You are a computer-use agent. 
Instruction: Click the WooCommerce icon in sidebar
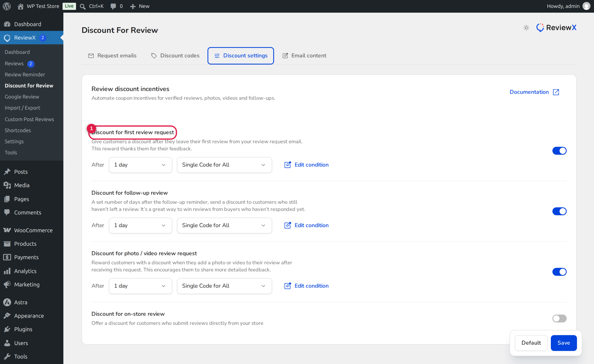point(7,230)
